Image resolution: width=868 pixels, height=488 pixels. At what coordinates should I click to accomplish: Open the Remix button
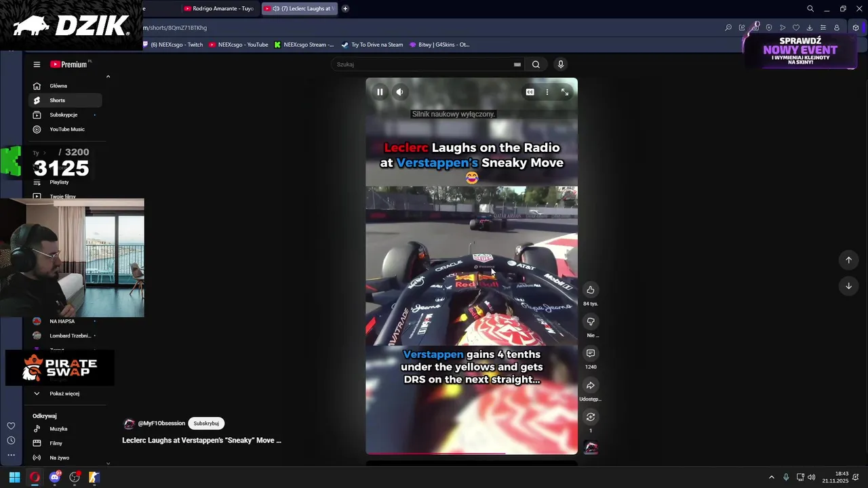pyautogui.click(x=591, y=417)
